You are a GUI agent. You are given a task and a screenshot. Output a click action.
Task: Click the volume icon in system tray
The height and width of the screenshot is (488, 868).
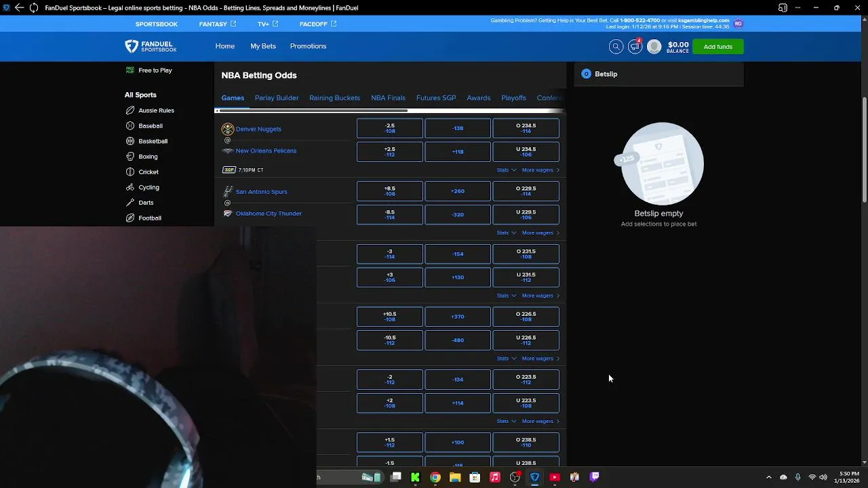pos(823,477)
